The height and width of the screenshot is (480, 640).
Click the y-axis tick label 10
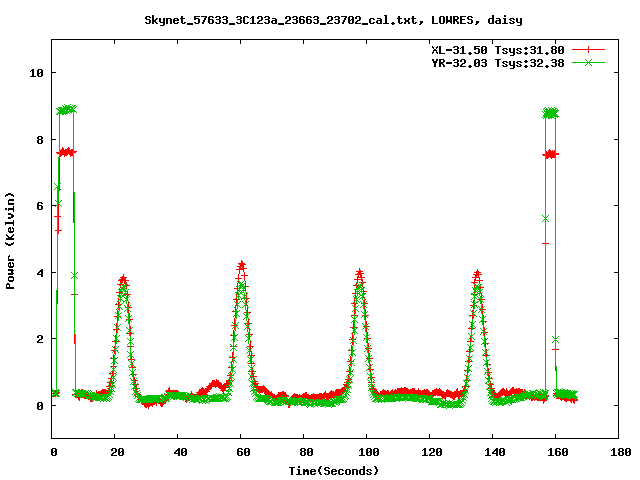(x=35, y=73)
